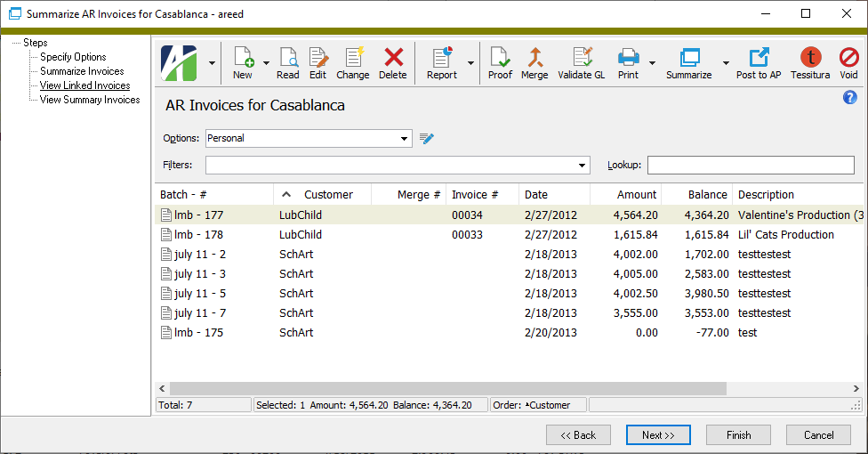
Task: Sort by Invoice # column header
Action: (482, 195)
